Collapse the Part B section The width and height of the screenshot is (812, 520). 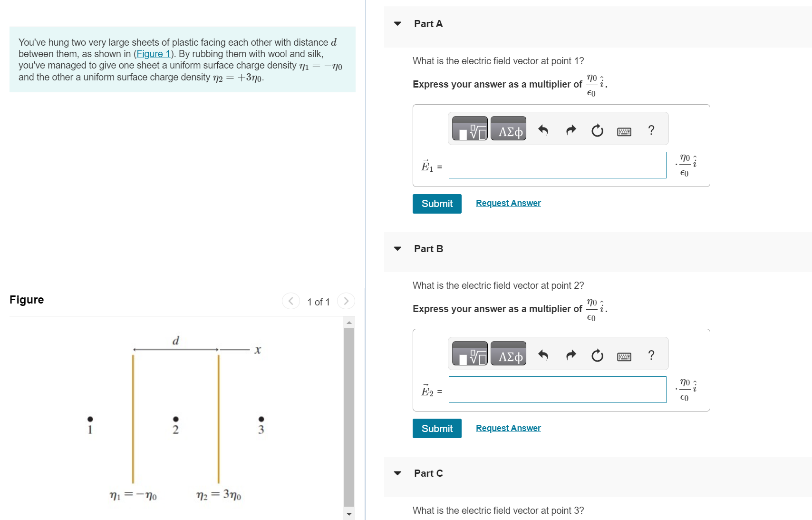pos(397,248)
